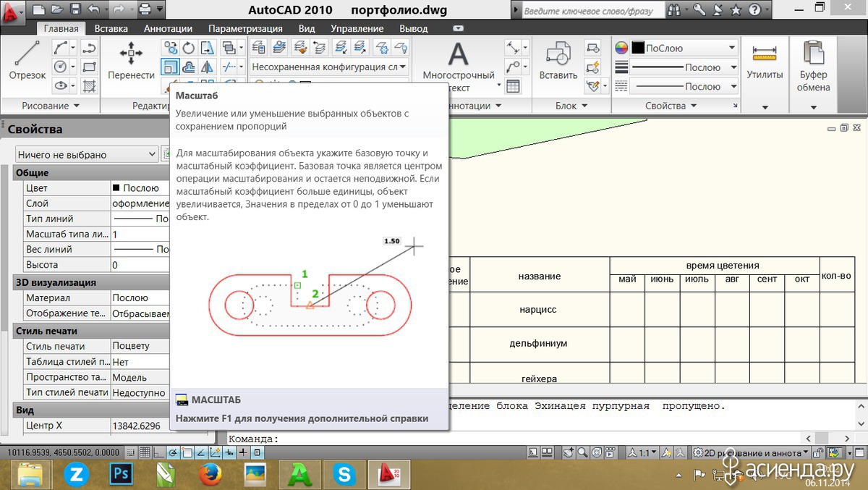The width and height of the screenshot is (868, 490).
Task: Select the Отрезок line tool
Action: click(27, 60)
